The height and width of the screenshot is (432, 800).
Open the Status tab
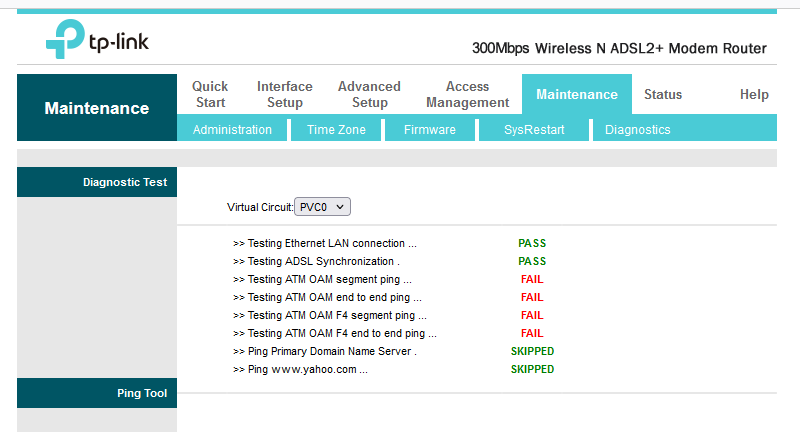point(662,94)
